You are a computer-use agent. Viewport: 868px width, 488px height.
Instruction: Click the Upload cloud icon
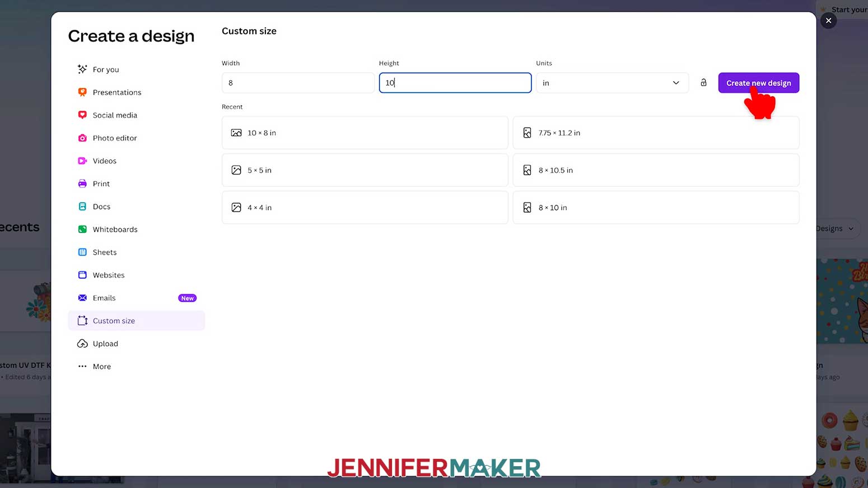pos(82,344)
